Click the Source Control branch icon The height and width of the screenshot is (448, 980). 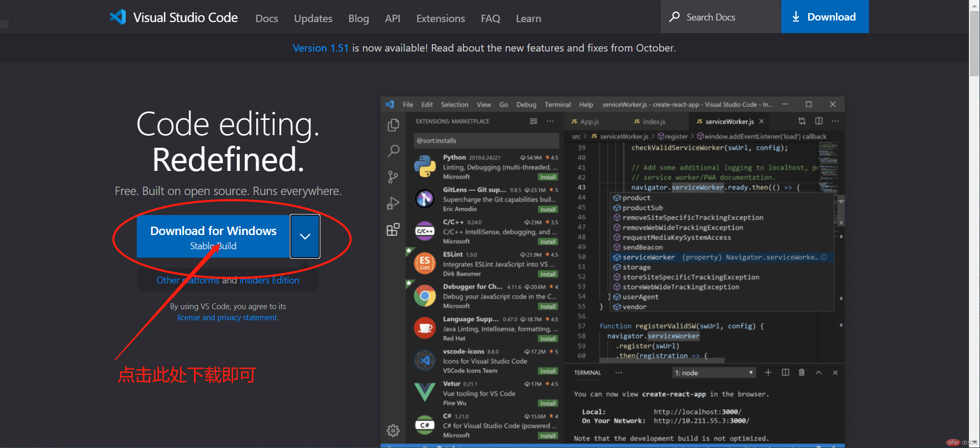[393, 177]
